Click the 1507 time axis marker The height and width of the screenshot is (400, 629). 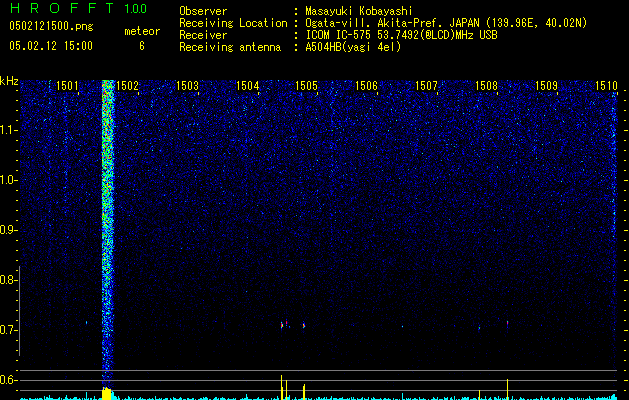426,85
